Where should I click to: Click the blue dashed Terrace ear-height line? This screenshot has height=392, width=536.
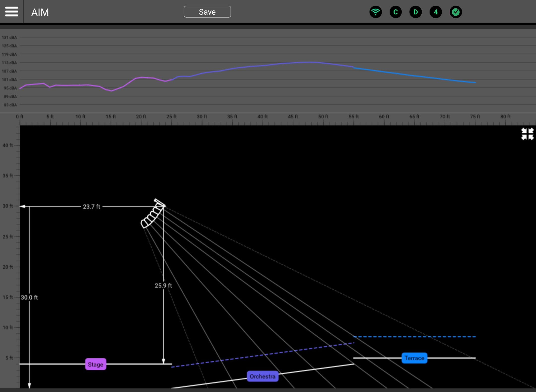pos(414,337)
